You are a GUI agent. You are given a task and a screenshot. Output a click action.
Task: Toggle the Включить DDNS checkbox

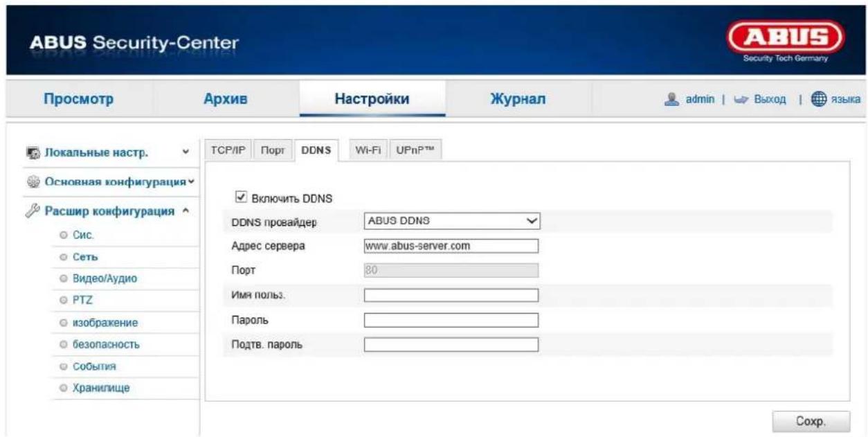pos(241,197)
